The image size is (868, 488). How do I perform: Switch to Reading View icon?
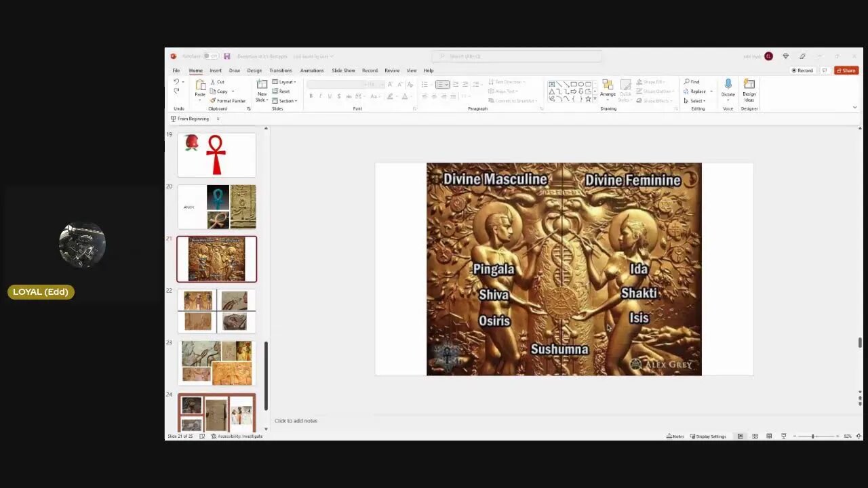tap(769, 436)
